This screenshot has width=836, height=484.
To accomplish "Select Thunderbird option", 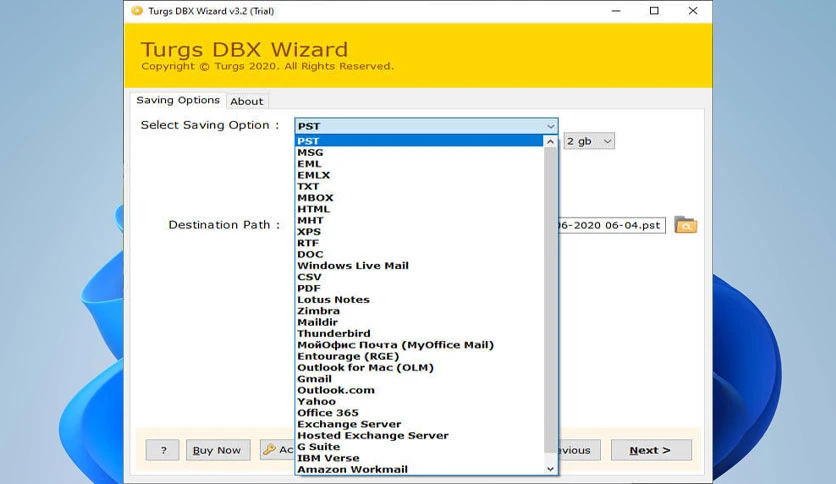I will 420,334.
